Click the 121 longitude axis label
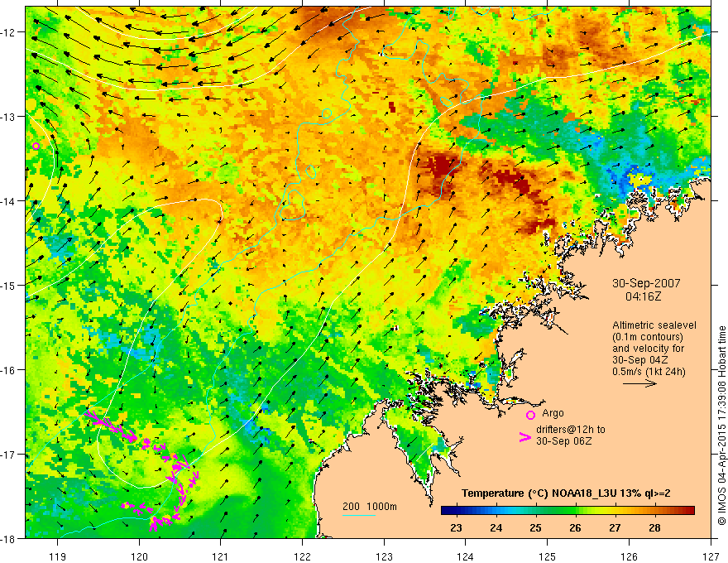 tap(221, 556)
